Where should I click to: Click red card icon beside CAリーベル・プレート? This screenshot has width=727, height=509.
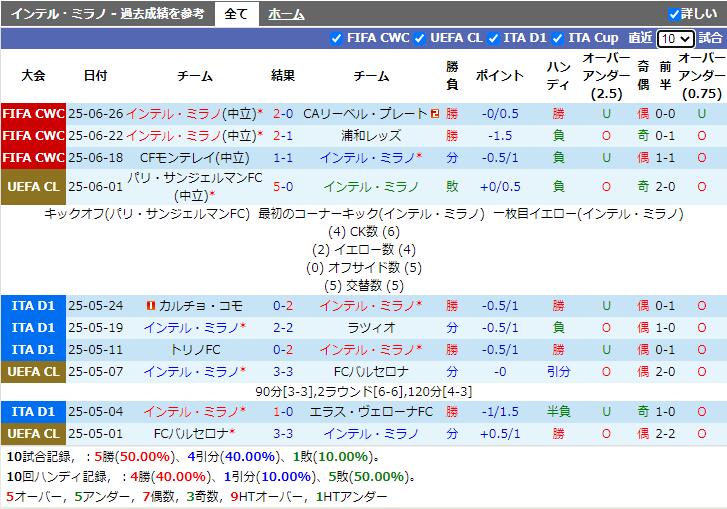coord(435,114)
